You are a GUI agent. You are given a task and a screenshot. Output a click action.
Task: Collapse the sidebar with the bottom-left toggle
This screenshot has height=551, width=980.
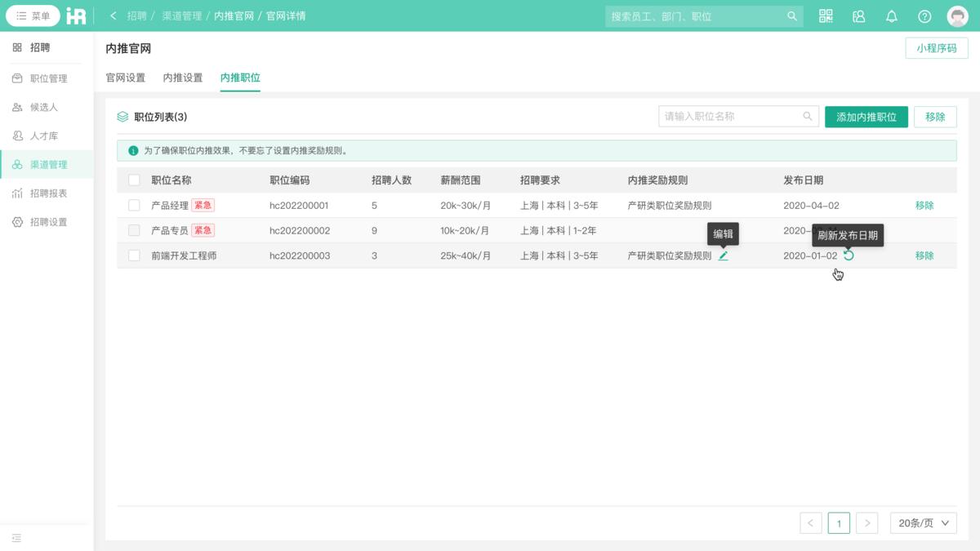pos(16,538)
